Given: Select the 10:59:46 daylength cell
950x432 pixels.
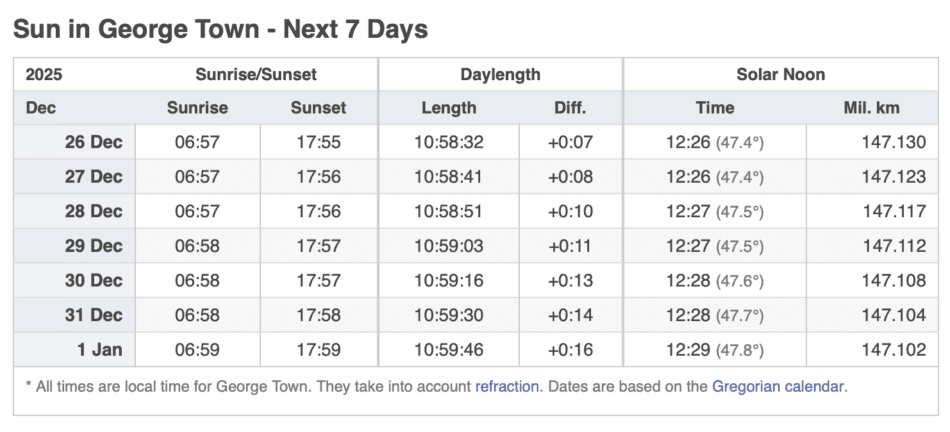Looking at the screenshot, I should 449,350.
